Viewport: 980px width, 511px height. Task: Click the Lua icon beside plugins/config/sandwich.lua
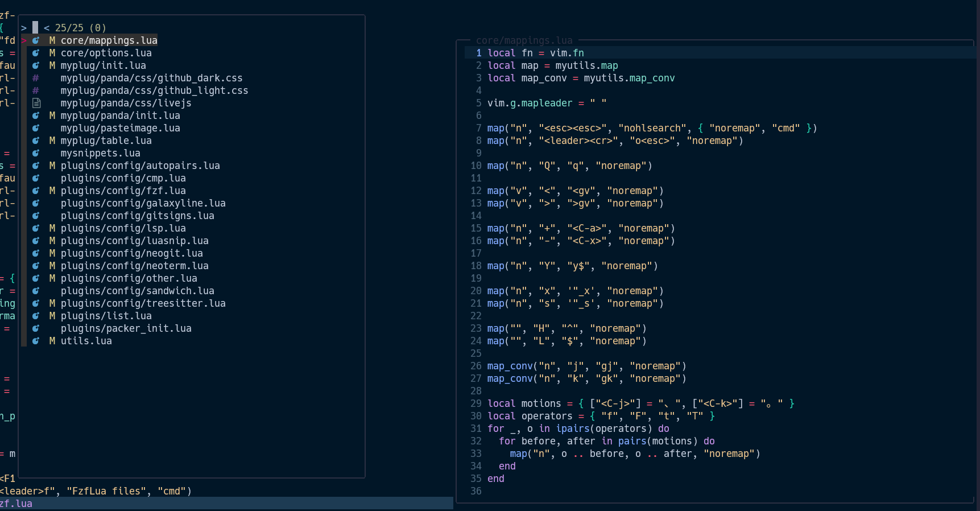(36, 291)
